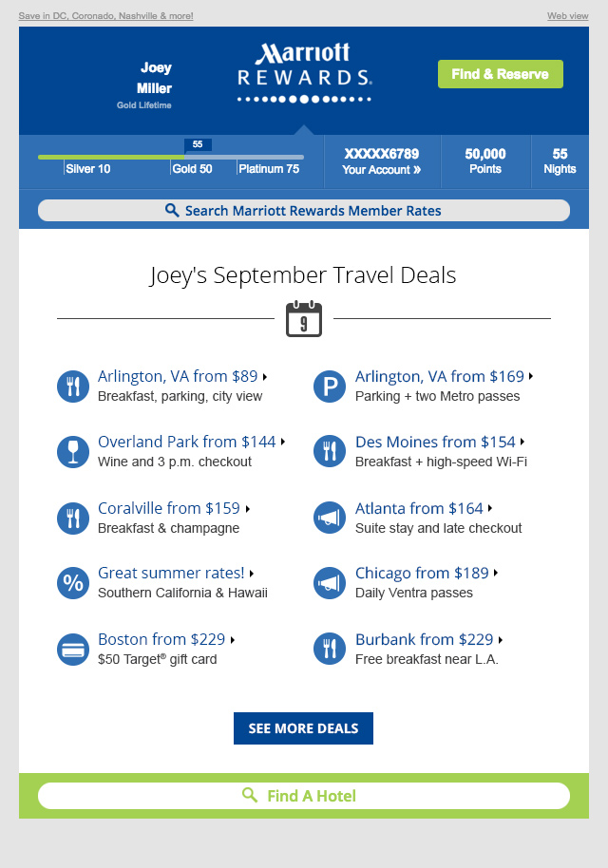The width and height of the screenshot is (608, 868).
Task: Click the calendar icon under the Travel Deals heading
Action: click(x=304, y=319)
